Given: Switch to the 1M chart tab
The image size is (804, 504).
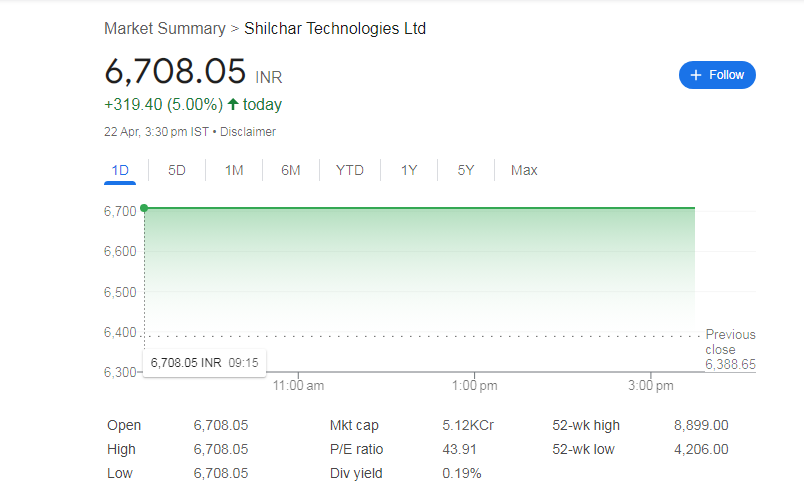Looking at the screenshot, I should click(234, 170).
